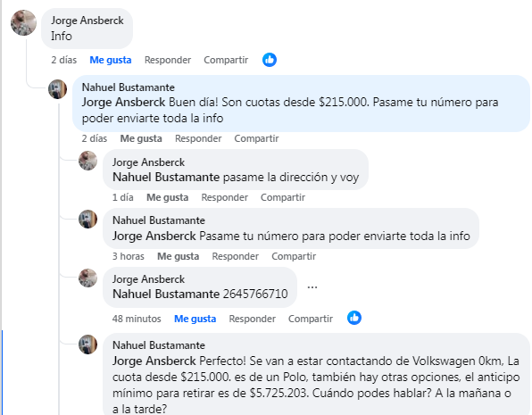This screenshot has height=415, width=532.
Task: Toggle 'Me gusta' on the 48 minutos comment
Action: 195,319
